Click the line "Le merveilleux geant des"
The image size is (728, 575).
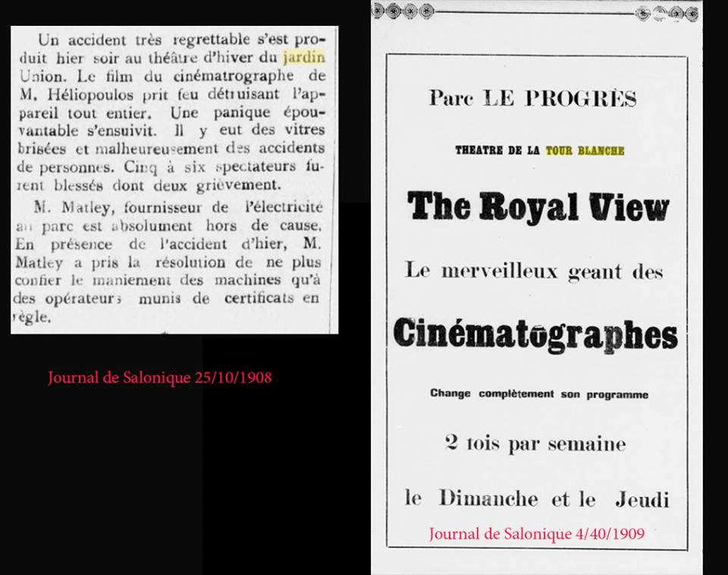(x=534, y=271)
